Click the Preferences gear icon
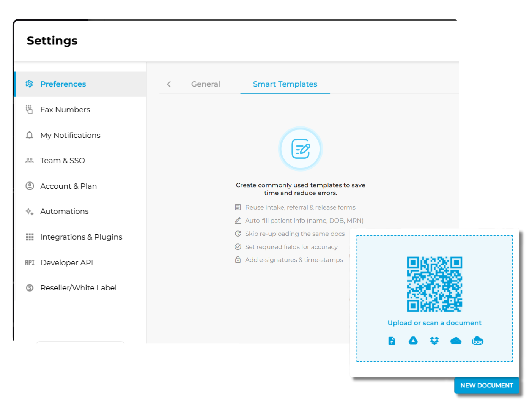Screen dimensions: 532x404 29,84
